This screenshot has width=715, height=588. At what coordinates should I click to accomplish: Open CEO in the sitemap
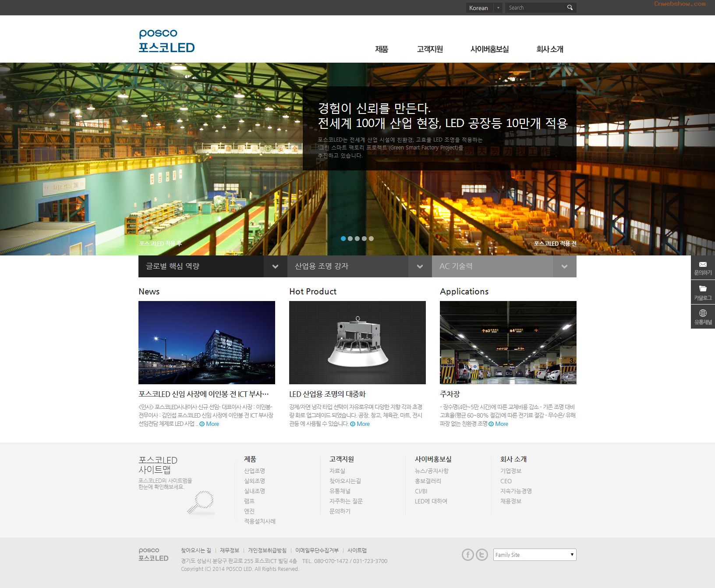(x=506, y=481)
